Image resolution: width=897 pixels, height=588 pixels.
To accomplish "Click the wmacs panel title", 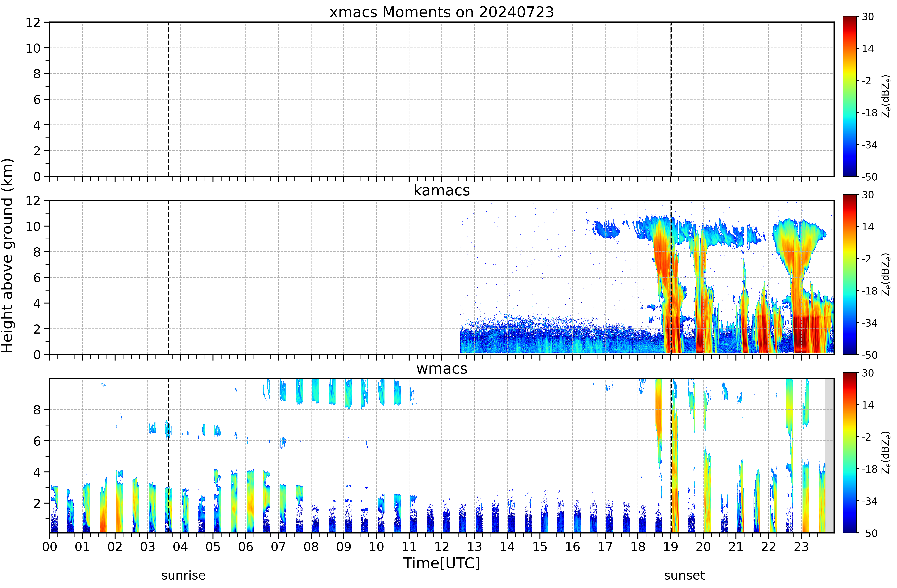I will click(x=442, y=368).
